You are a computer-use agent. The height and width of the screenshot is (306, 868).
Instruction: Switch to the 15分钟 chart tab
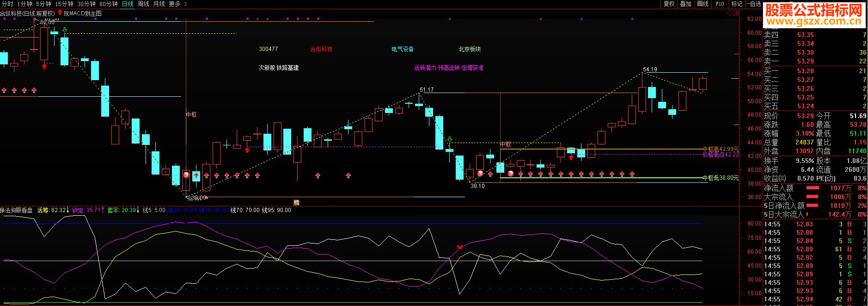coord(64,4)
